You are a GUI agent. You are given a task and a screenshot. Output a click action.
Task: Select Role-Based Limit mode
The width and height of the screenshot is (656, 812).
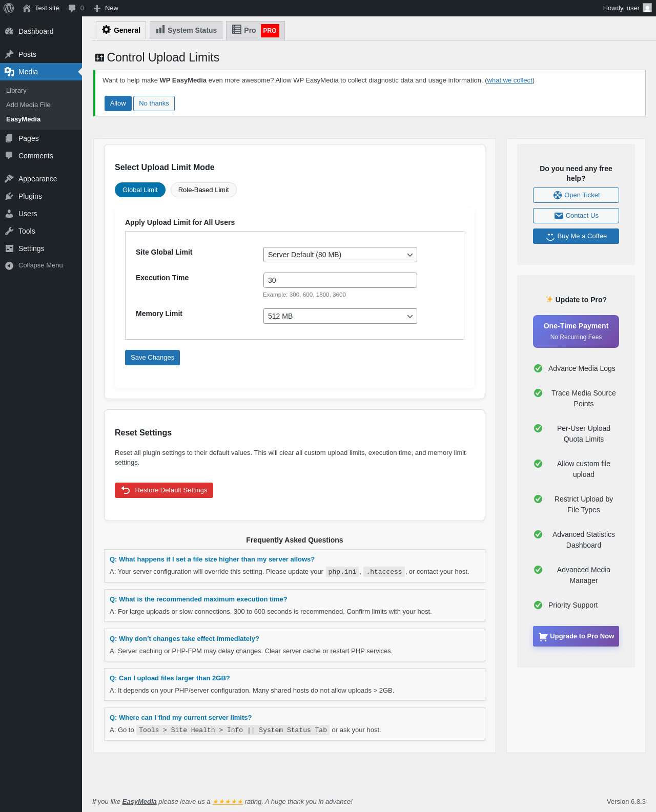(x=203, y=190)
